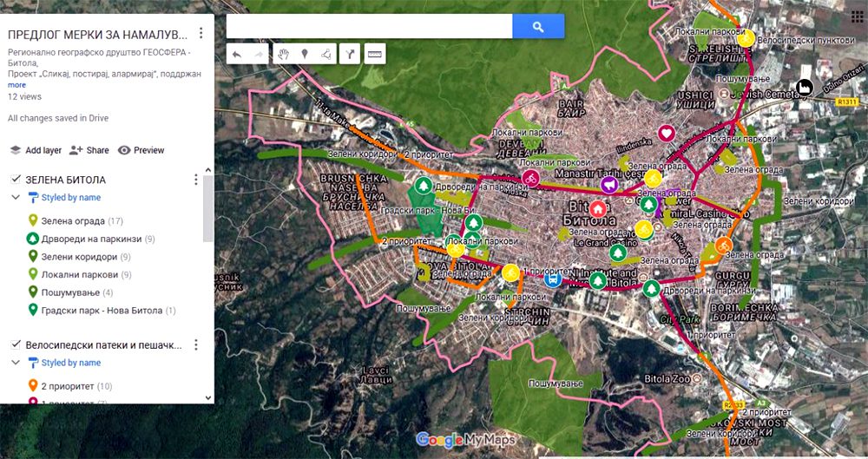
Task: Click the Add layer button
Action: coord(36,150)
